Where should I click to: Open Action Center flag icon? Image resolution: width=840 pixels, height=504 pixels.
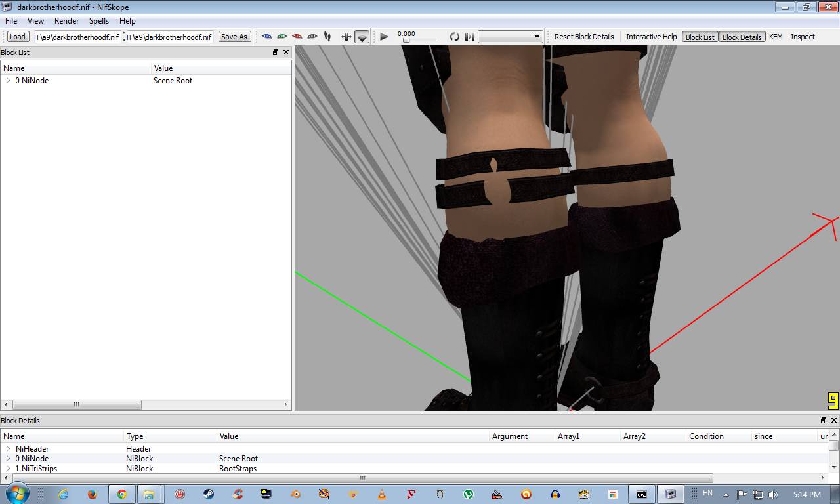pyautogui.click(x=742, y=495)
